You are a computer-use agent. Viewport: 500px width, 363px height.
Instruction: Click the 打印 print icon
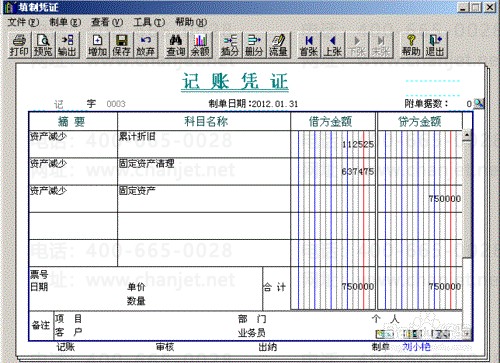point(19,45)
